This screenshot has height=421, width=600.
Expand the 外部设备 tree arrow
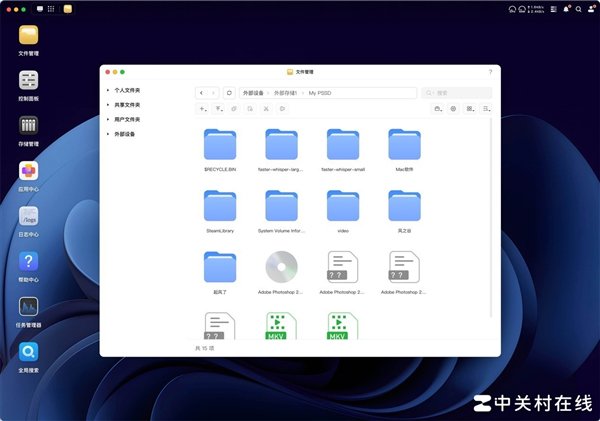click(x=108, y=134)
